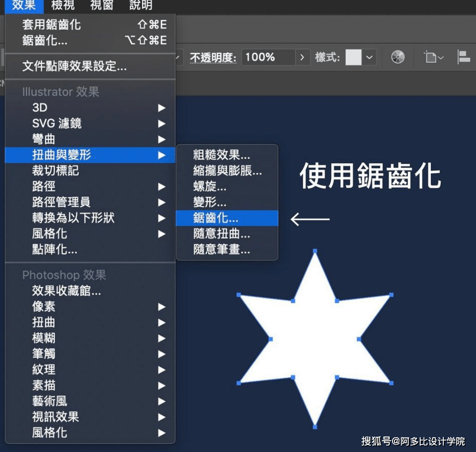
Task: Click the recolor artwork wheel icon
Action: [x=398, y=57]
